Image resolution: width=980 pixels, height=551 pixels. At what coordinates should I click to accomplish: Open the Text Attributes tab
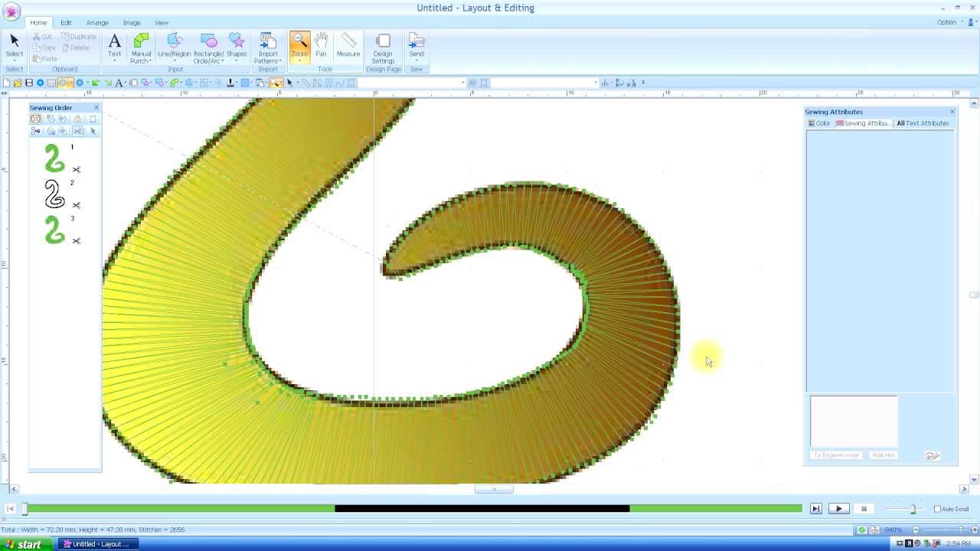[x=923, y=123]
